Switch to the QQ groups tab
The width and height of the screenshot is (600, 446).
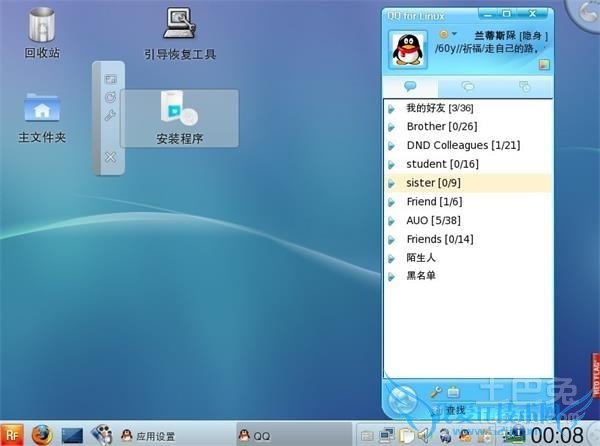click(468, 87)
